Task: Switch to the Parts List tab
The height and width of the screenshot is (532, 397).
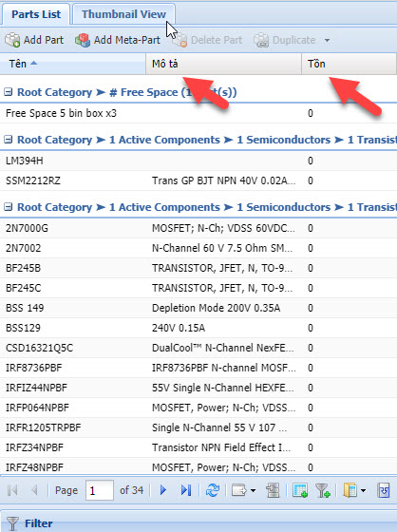Action: point(36,14)
